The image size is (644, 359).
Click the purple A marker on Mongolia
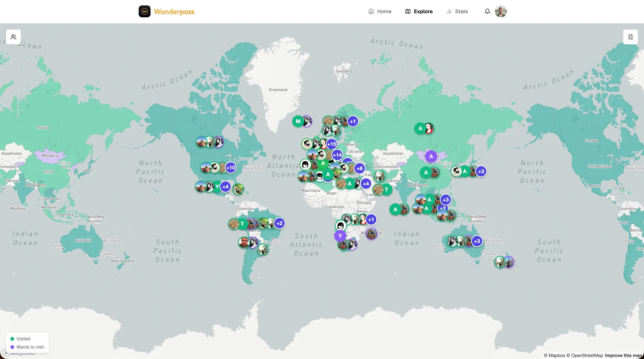(x=431, y=157)
